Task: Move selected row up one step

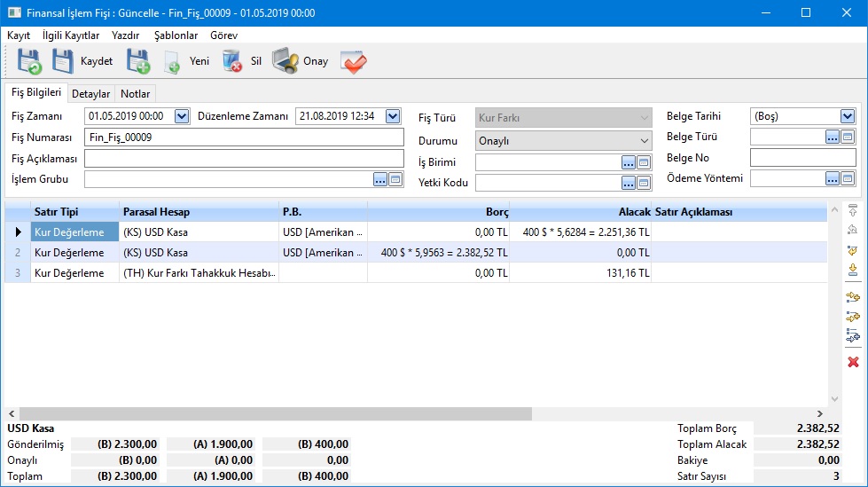Action: pyautogui.click(x=853, y=230)
